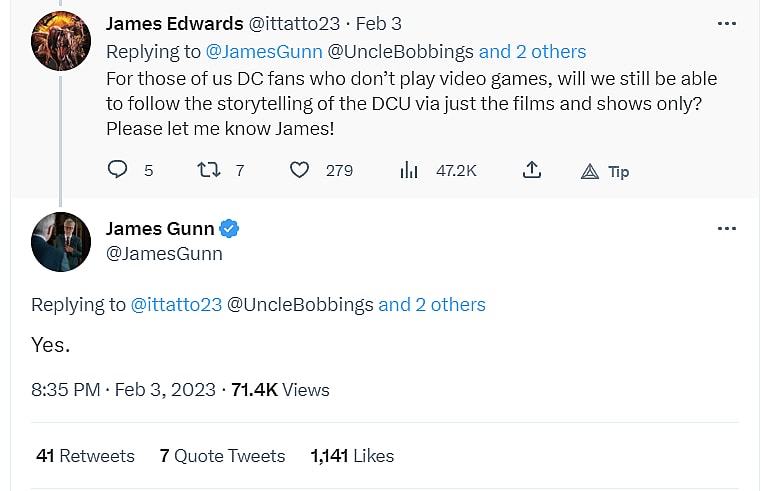Open James Gunn's profile picture
Viewport: 761px width, 491px height.
[x=61, y=241]
